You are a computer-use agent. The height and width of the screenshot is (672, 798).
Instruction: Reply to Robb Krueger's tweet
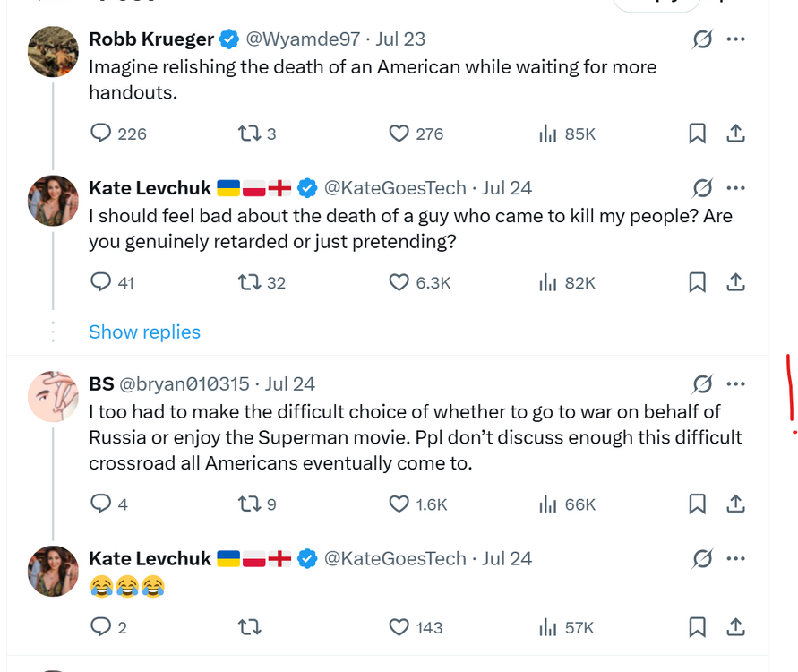coord(101,134)
